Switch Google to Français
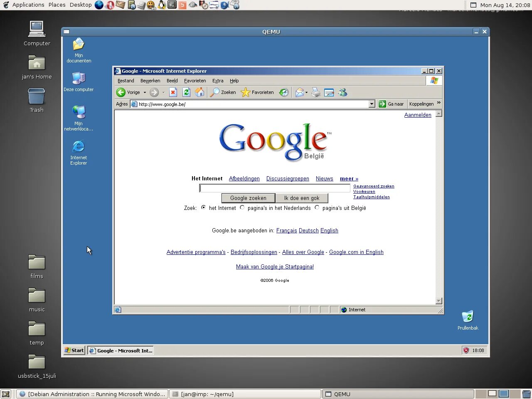 tap(287, 231)
